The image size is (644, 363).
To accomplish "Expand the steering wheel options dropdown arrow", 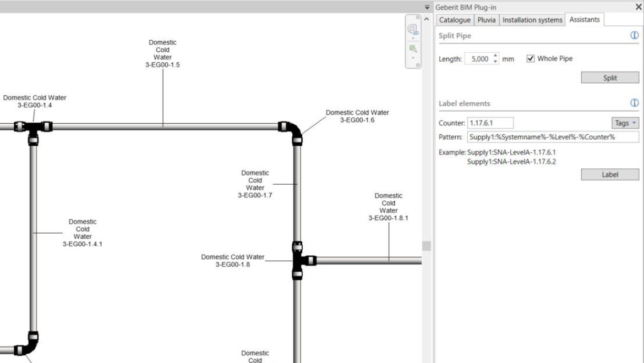I will point(412,38).
